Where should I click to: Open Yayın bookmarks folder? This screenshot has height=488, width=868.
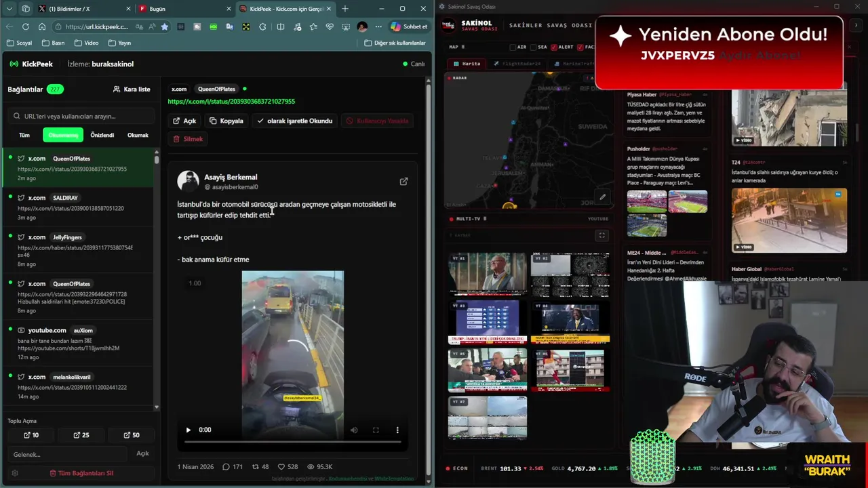coord(119,43)
